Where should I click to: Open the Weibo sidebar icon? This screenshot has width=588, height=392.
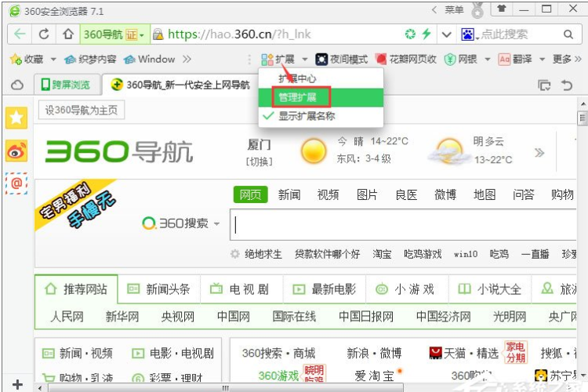(x=16, y=151)
